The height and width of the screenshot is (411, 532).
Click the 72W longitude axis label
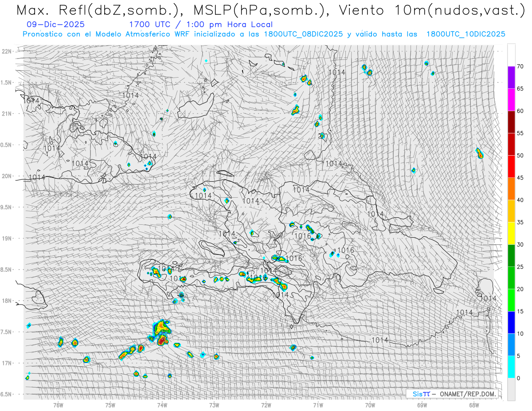(266, 404)
